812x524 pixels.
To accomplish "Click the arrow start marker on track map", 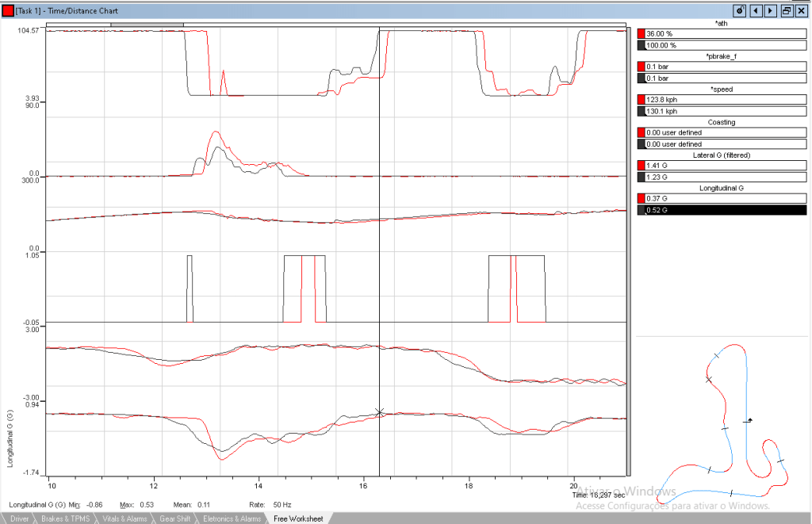I will coord(749,420).
